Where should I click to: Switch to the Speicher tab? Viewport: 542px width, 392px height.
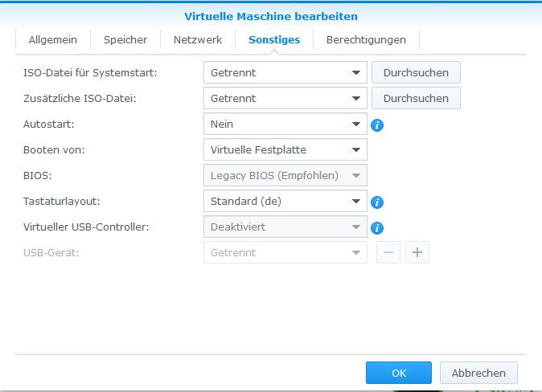click(126, 39)
